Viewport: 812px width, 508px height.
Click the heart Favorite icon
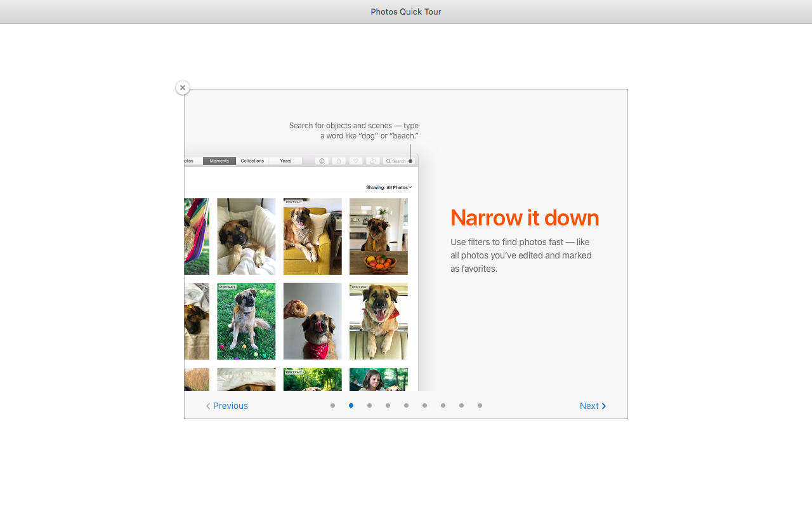click(x=356, y=161)
